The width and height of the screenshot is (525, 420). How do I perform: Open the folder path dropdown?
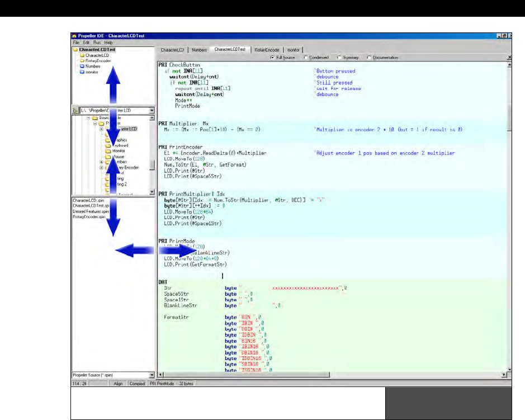[152, 110]
